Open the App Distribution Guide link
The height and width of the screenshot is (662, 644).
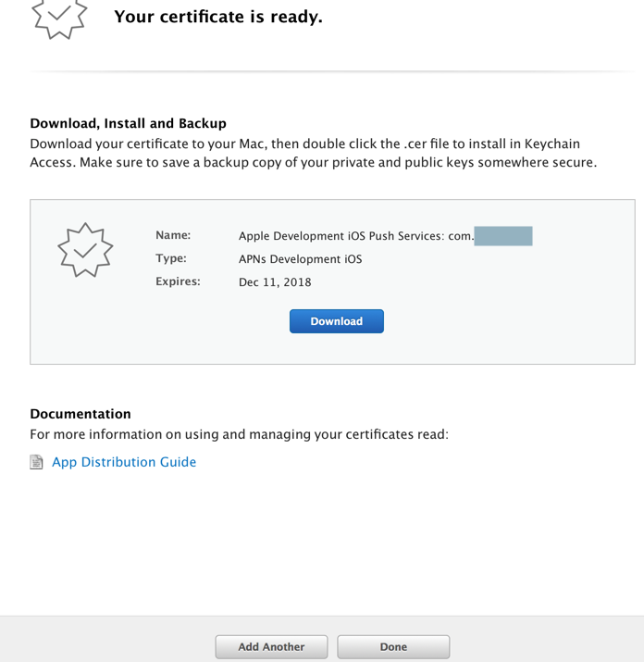(124, 462)
